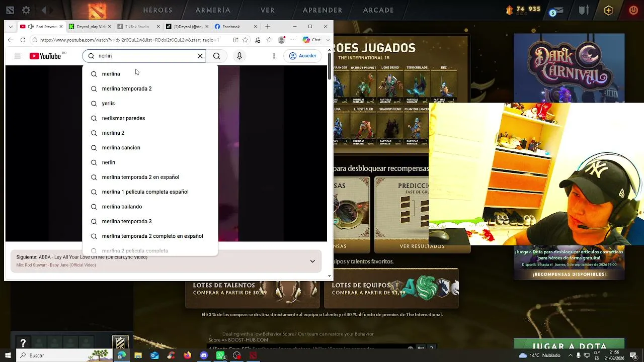Open the browser profile avatar
The width and height of the screenshot is (644, 362).
pos(282,40)
